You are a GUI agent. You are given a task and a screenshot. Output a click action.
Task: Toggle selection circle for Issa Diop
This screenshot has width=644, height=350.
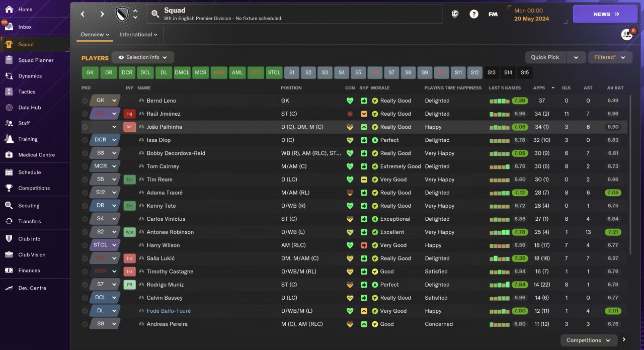85,140
